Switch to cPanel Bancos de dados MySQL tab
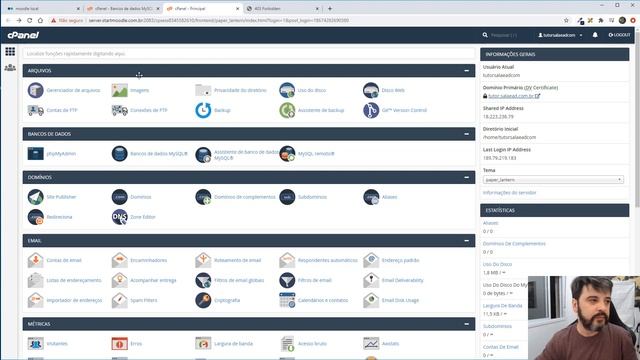 [x=122, y=8]
